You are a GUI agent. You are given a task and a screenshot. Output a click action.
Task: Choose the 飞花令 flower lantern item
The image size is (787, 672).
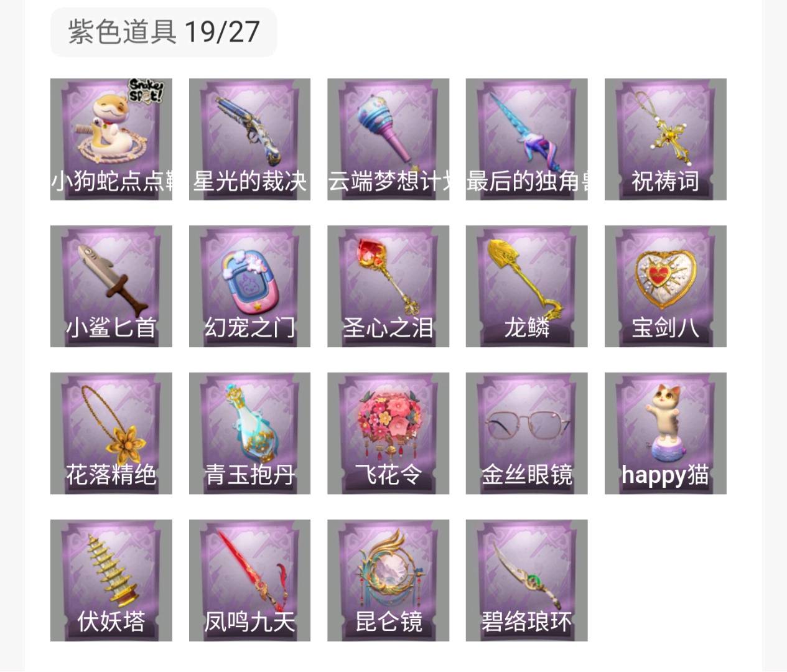[x=388, y=434]
